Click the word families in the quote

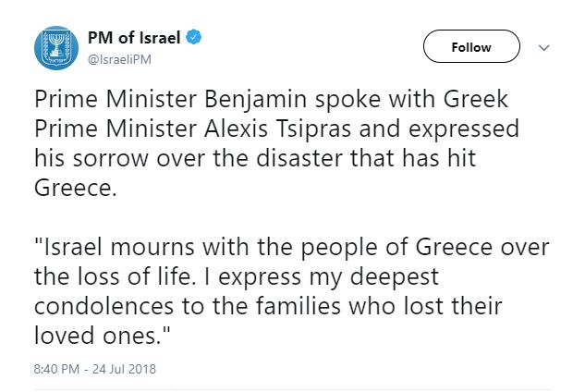pyautogui.click(x=299, y=306)
